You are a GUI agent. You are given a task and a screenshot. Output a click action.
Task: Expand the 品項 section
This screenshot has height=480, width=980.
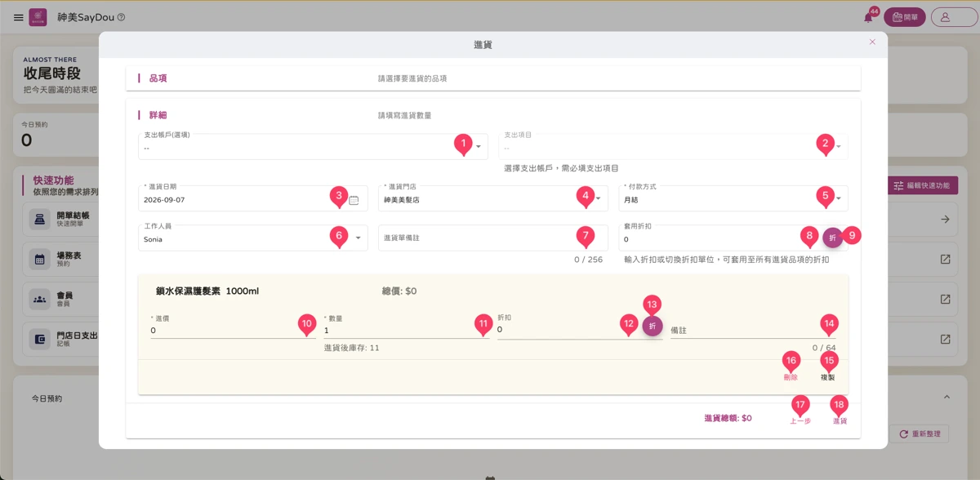[493, 78]
